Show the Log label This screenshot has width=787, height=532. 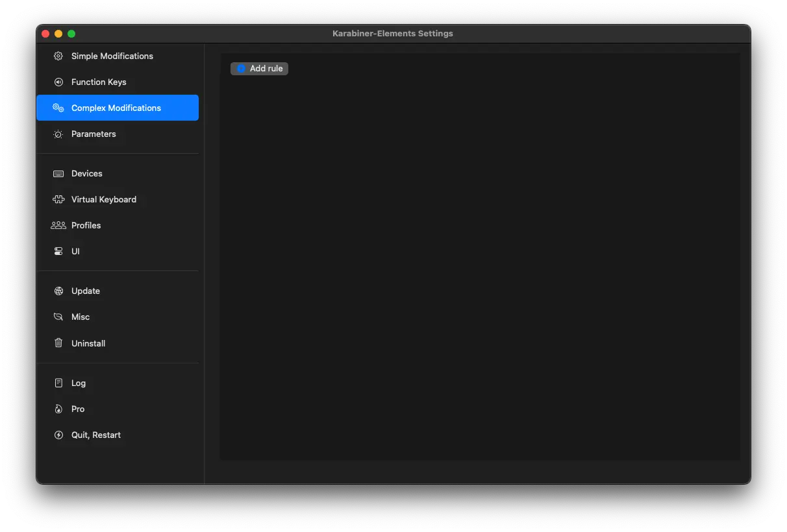79,383
